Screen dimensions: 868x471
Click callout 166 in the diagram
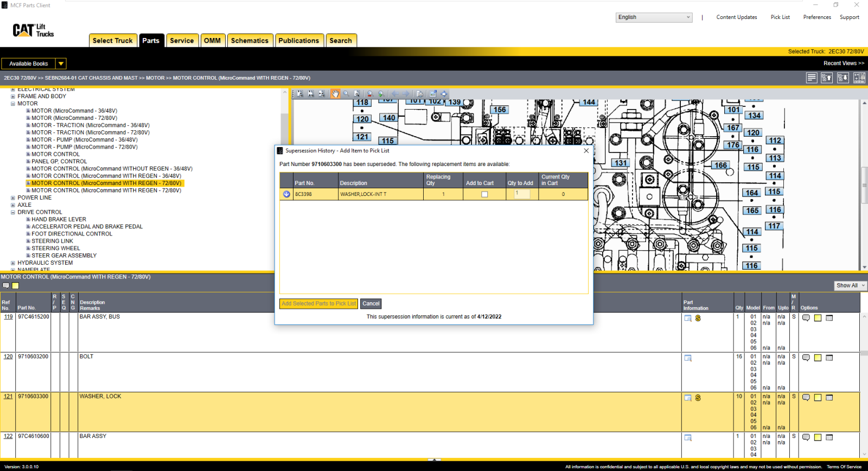[720, 166]
